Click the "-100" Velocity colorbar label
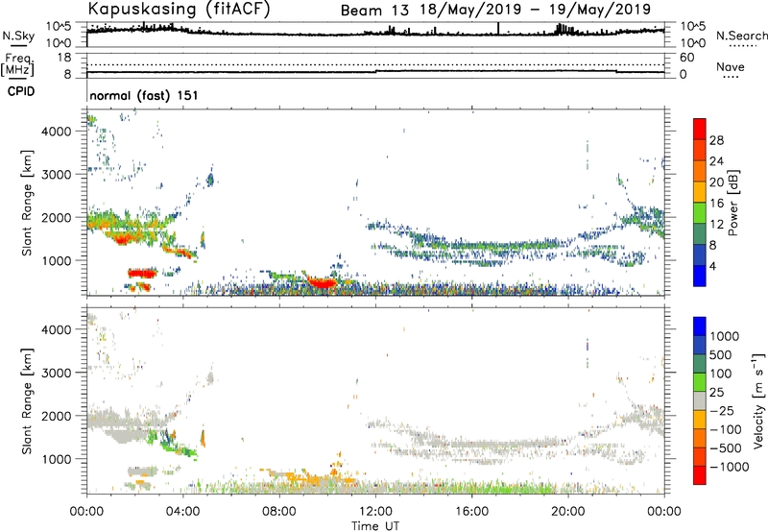Viewport: 768px width, 532px height. (726, 429)
